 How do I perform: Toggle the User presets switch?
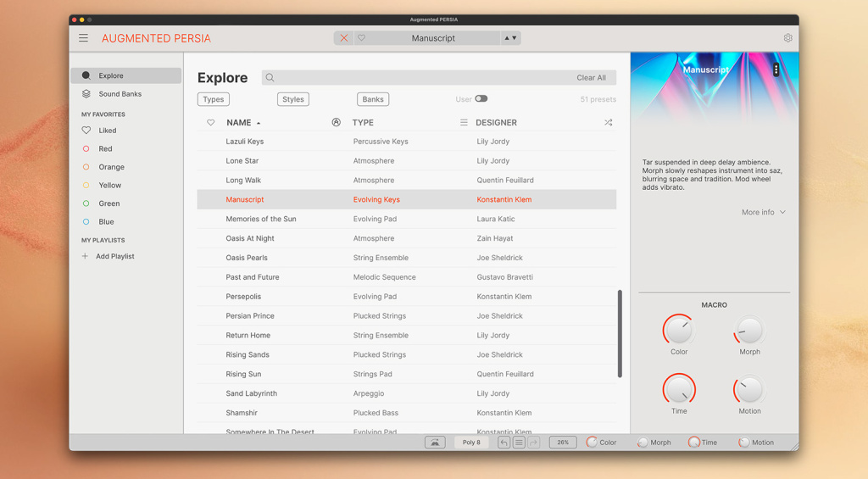(x=481, y=99)
